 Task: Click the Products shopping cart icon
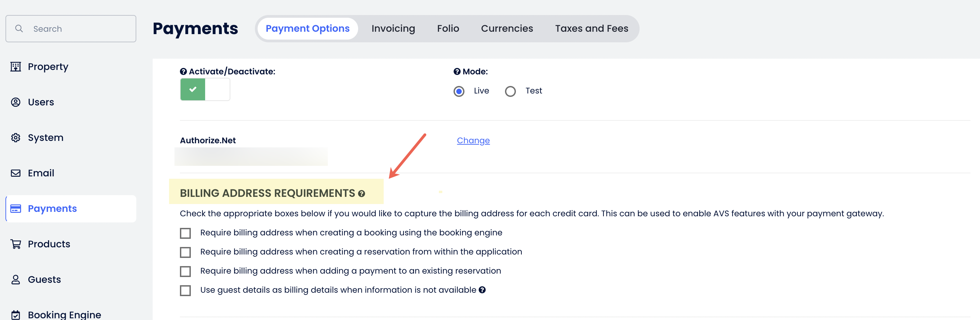(x=16, y=244)
